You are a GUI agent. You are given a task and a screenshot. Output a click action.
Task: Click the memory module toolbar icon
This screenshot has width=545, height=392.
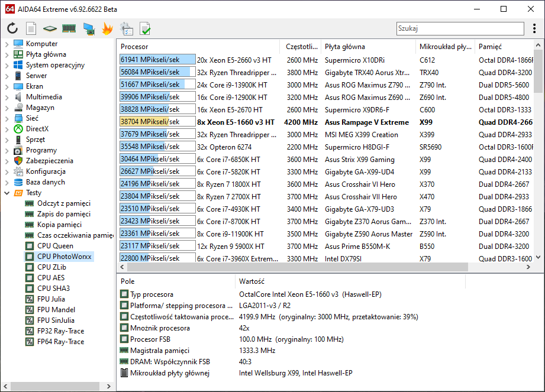point(69,28)
